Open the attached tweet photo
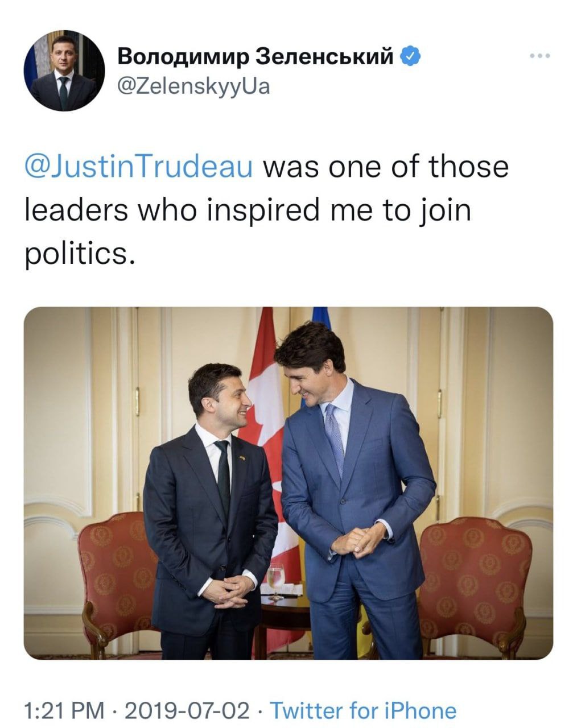577x728 pixels. tap(288, 483)
